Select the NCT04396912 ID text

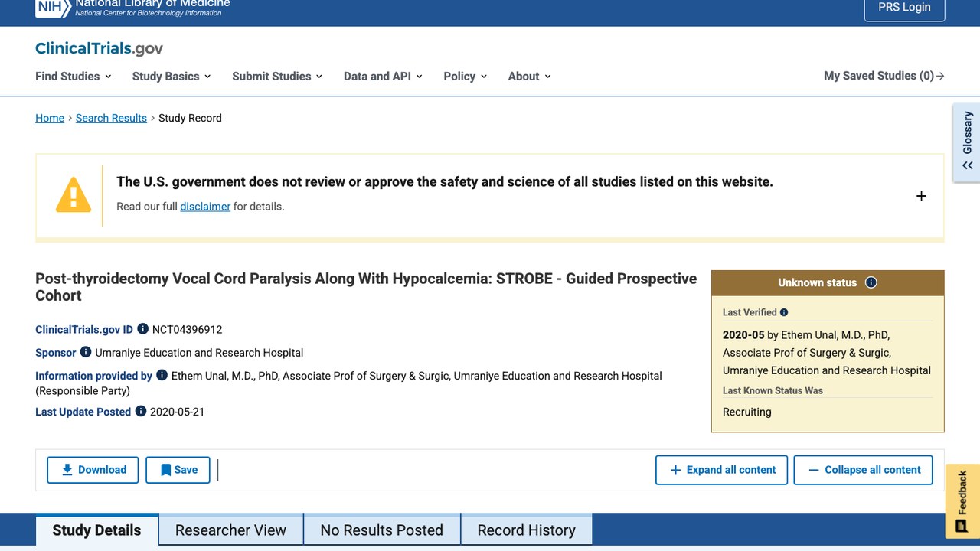pyautogui.click(x=188, y=330)
